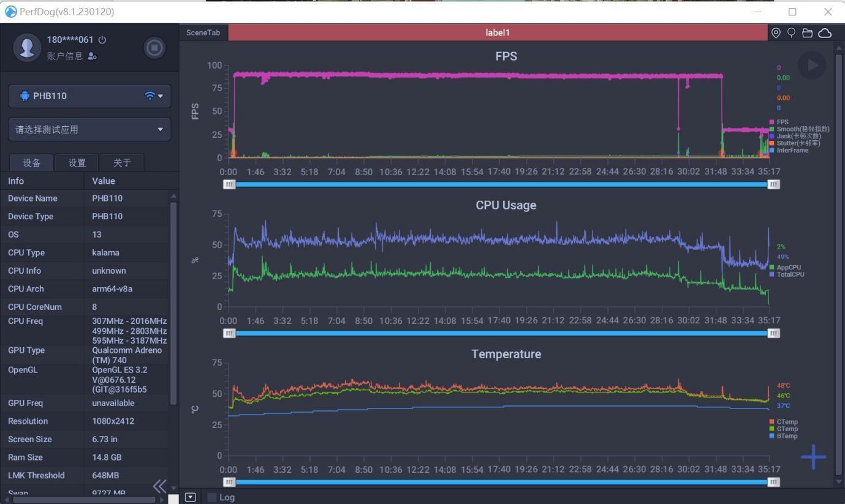Toggle GTemp series in legend
Viewport: 845px width, 504px height.
(x=784, y=429)
